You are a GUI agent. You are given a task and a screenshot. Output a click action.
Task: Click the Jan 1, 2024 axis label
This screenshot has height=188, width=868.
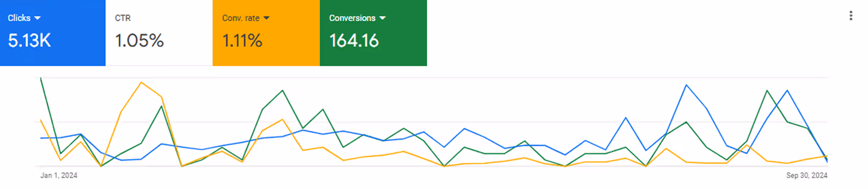coord(59,175)
